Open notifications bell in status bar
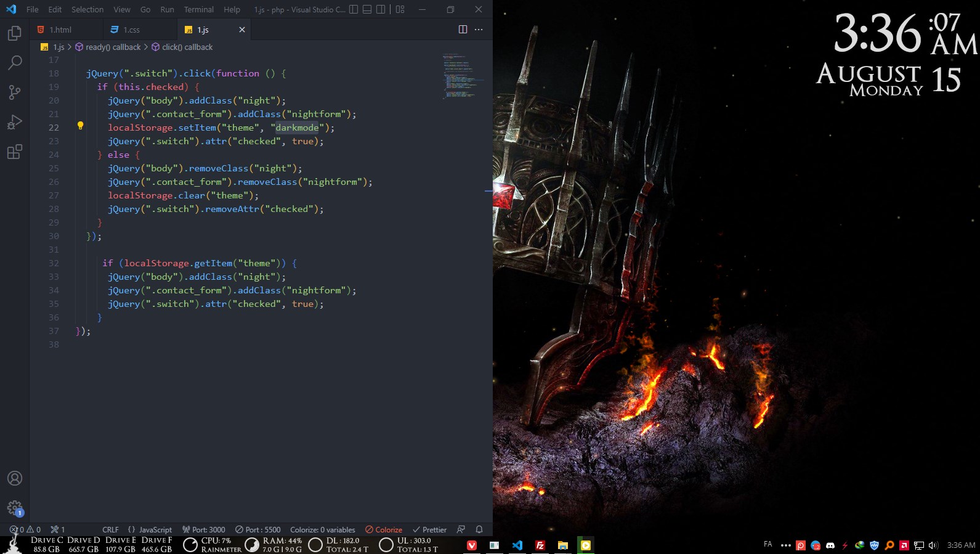The width and height of the screenshot is (980, 554). tap(479, 529)
